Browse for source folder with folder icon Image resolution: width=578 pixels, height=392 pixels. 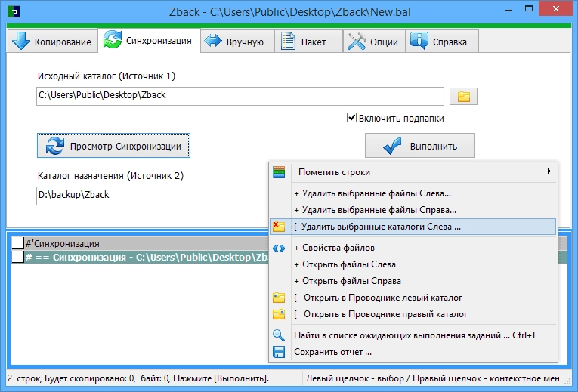click(463, 96)
